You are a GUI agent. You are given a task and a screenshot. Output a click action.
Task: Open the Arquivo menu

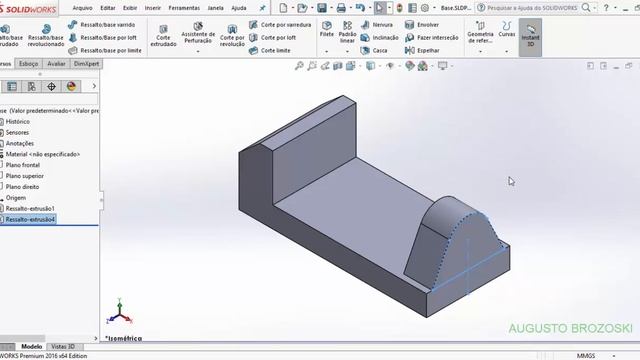pos(82,8)
